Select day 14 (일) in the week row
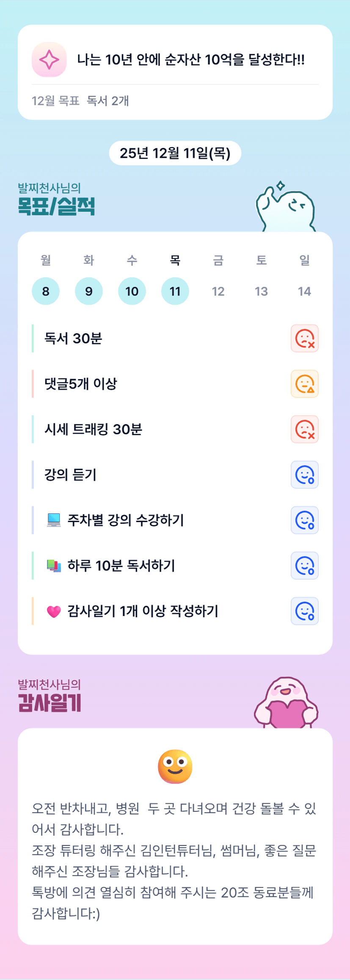Image resolution: width=350 pixels, height=980 pixels. pos(304,291)
